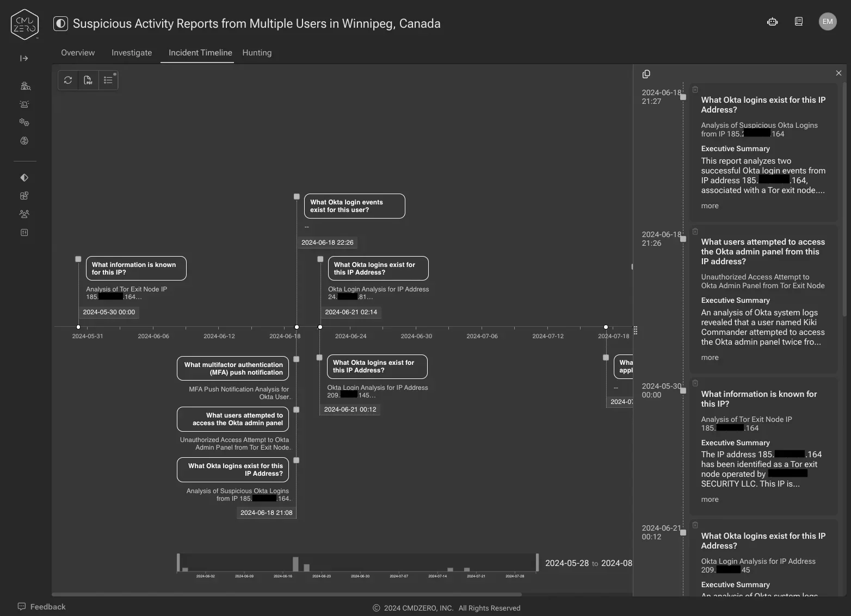Click the 2024-06-21 02:14 timestamp label

[x=351, y=312]
